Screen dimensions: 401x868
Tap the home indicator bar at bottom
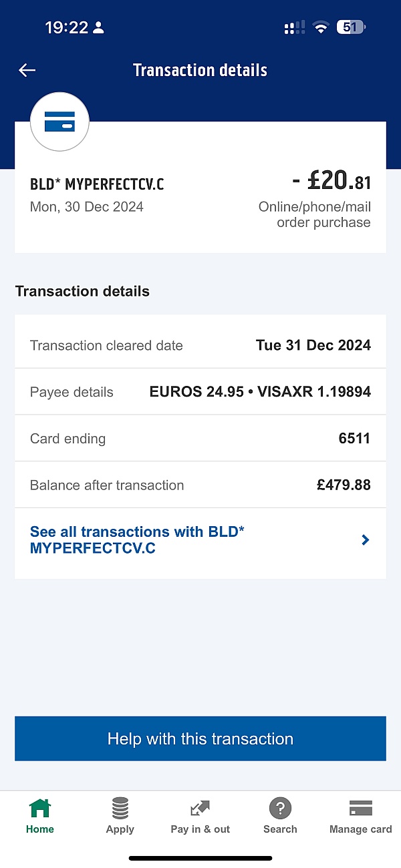point(200,858)
